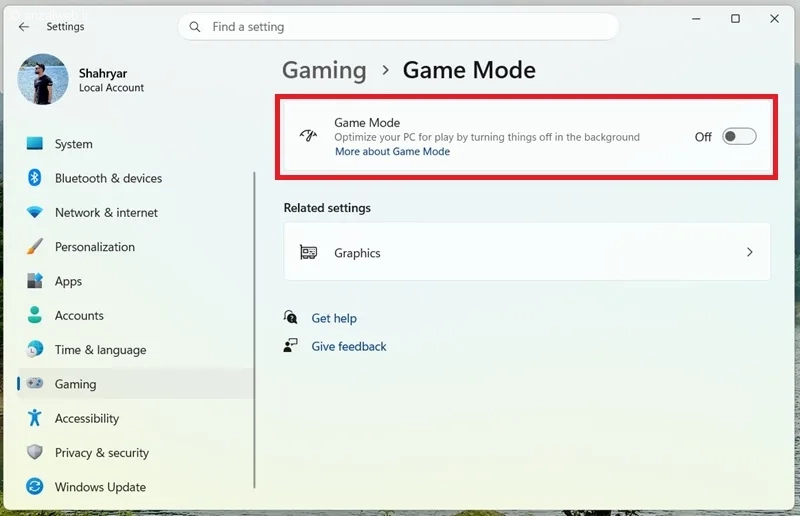Click the Settings window title
This screenshot has width=800, height=516.
coord(65,27)
